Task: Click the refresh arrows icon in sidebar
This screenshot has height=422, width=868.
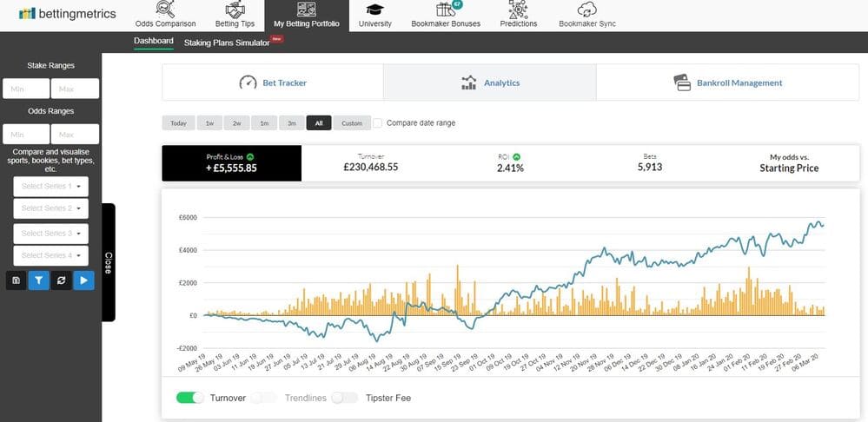Action: tap(62, 280)
